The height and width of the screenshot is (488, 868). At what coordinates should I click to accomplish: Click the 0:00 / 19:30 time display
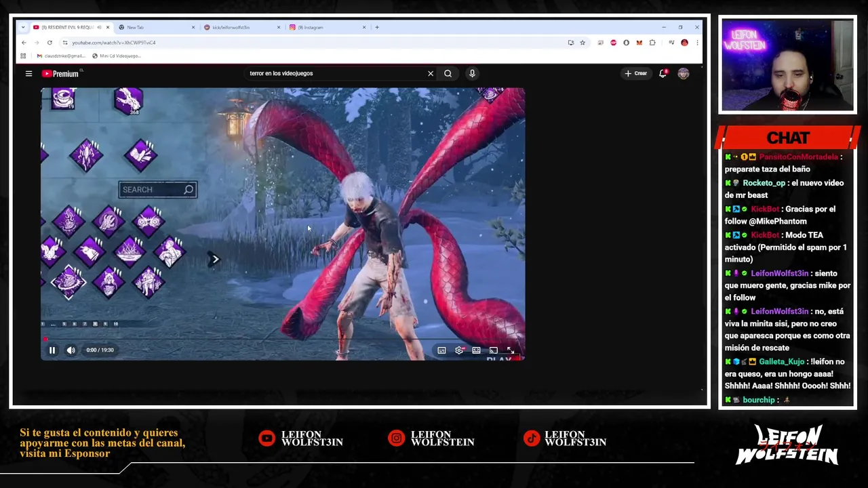[x=100, y=350]
